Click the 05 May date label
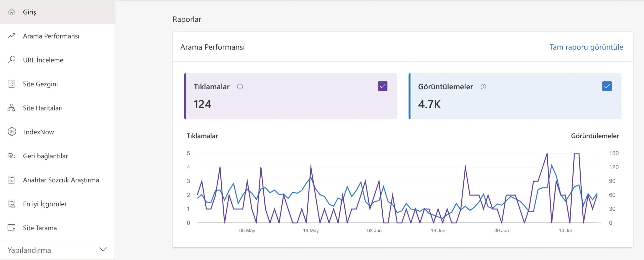 (x=247, y=231)
